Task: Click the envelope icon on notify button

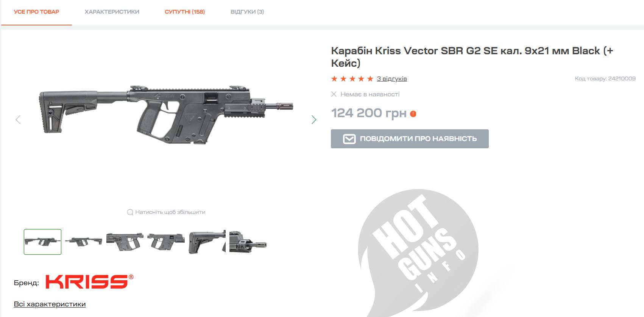Action: coord(349,139)
